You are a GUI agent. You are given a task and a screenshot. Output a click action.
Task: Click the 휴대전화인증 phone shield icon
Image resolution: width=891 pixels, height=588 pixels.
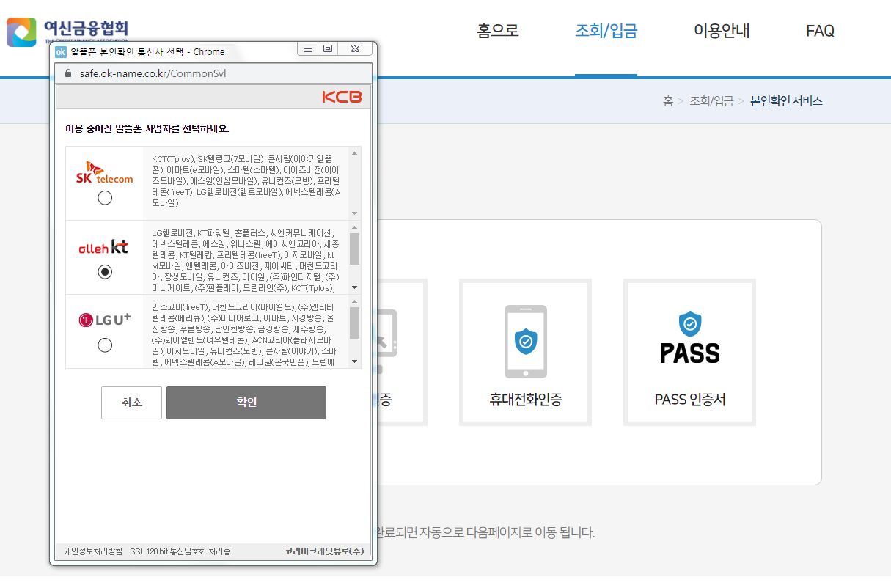[525, 341]
